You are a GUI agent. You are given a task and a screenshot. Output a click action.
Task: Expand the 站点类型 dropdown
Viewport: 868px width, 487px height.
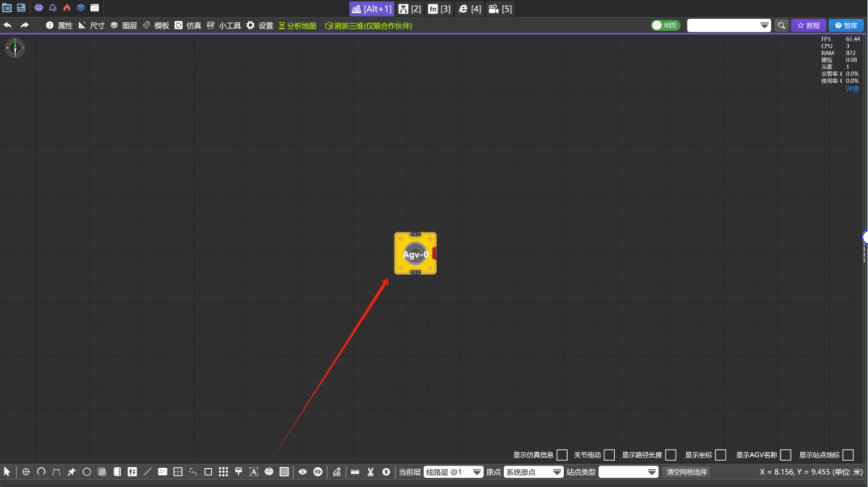tap(629, 472)
